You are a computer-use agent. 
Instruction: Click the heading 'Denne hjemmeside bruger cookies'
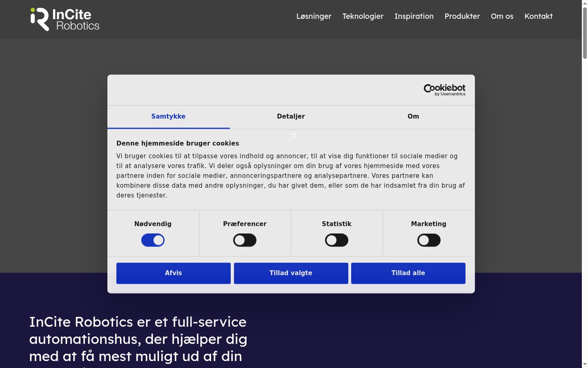(178, 144)
